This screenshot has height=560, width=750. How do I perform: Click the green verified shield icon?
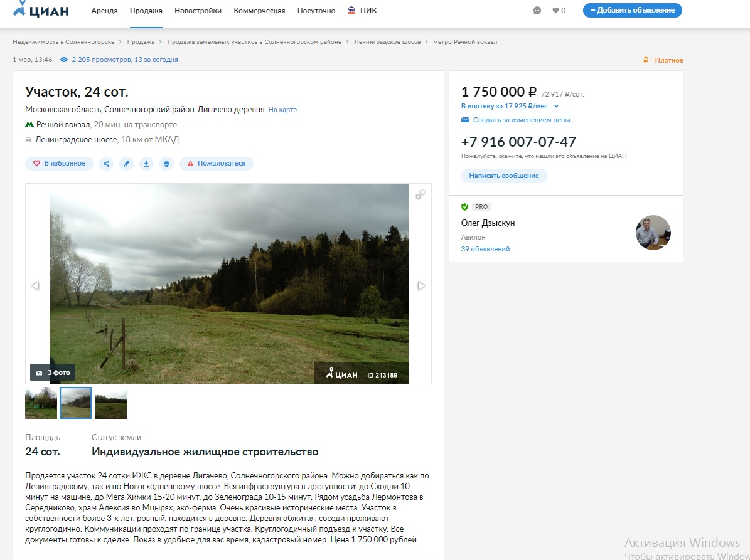coord(464,207)
